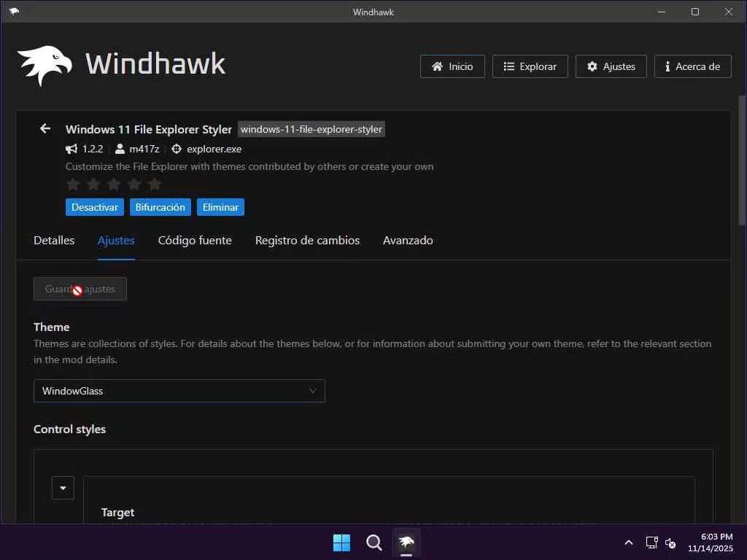Open the Explorar mods page
The image size is (747, 560).
tap(530, 66)
